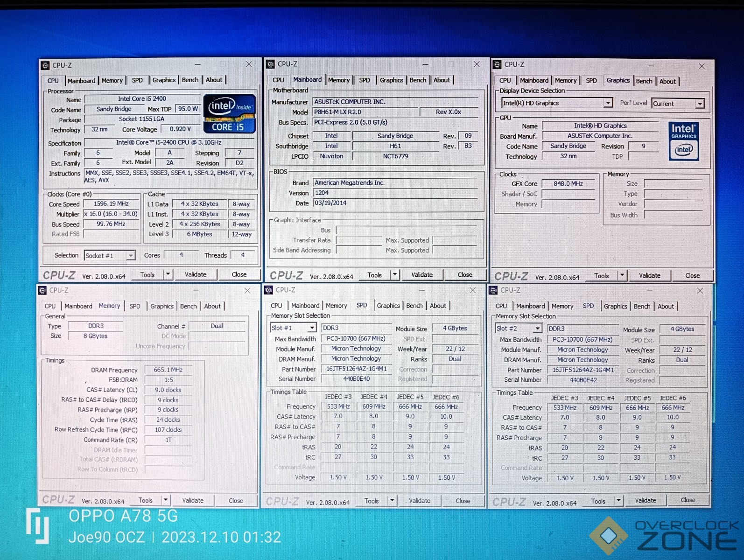Click the serial number '440B0E40'
The image size is (744, 560).
click(357, 379)
